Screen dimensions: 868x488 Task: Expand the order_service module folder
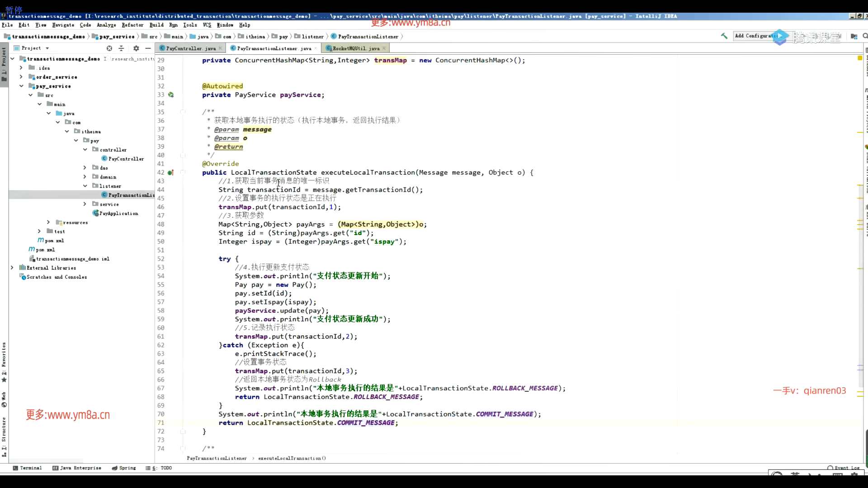(x=21, y=77)
